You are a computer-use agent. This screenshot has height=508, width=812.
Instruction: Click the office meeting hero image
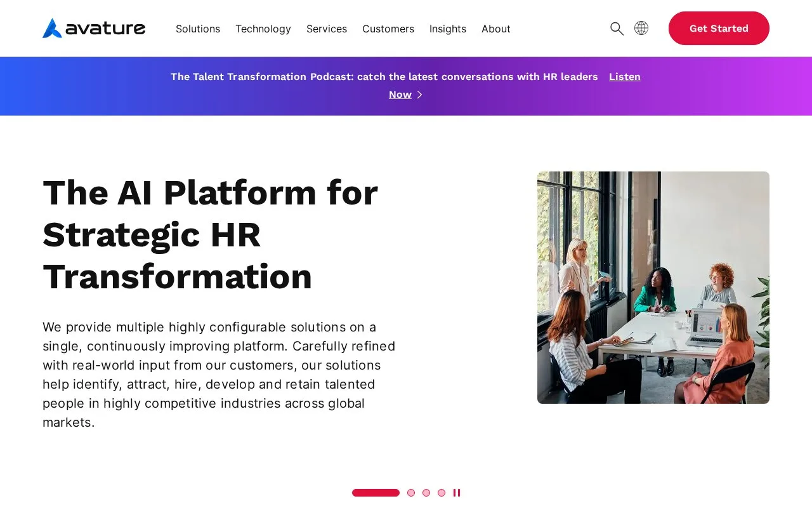coord(653,288)
